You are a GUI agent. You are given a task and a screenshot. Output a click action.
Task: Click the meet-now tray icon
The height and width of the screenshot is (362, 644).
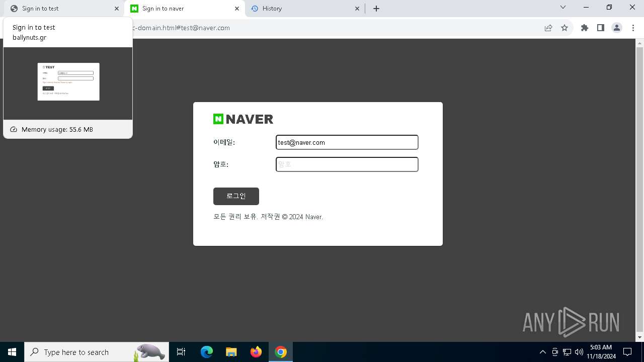pos(555,352)
